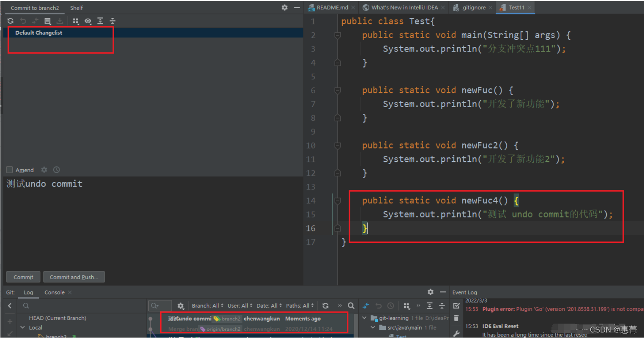Viewport: 644px width, 338px height.
Task: Open the Group By icon in commit toolbar
Action: 76,21
